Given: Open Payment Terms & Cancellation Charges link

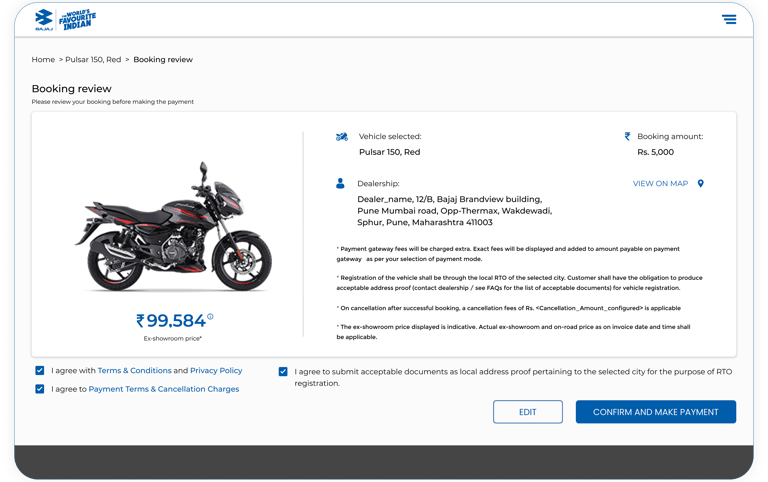Looking at the screenshot, I should (x=164, y=389).
